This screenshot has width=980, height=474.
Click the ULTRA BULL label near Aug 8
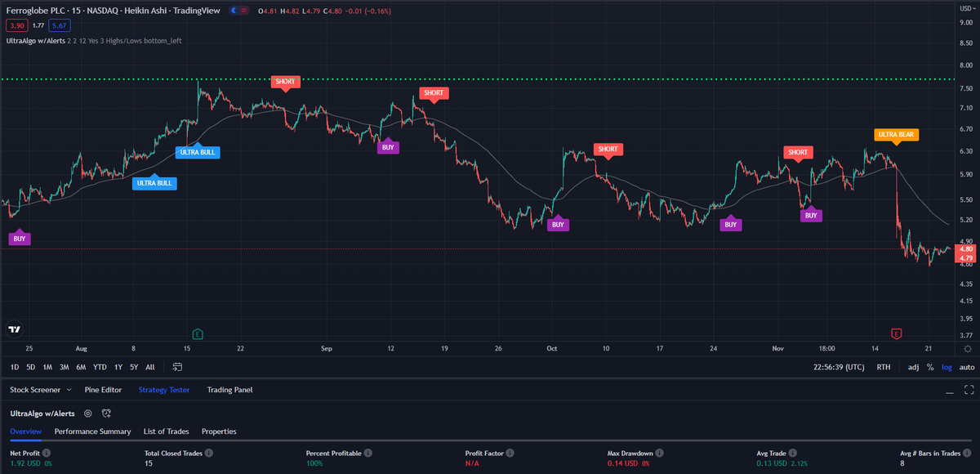(x=154, y=182)
